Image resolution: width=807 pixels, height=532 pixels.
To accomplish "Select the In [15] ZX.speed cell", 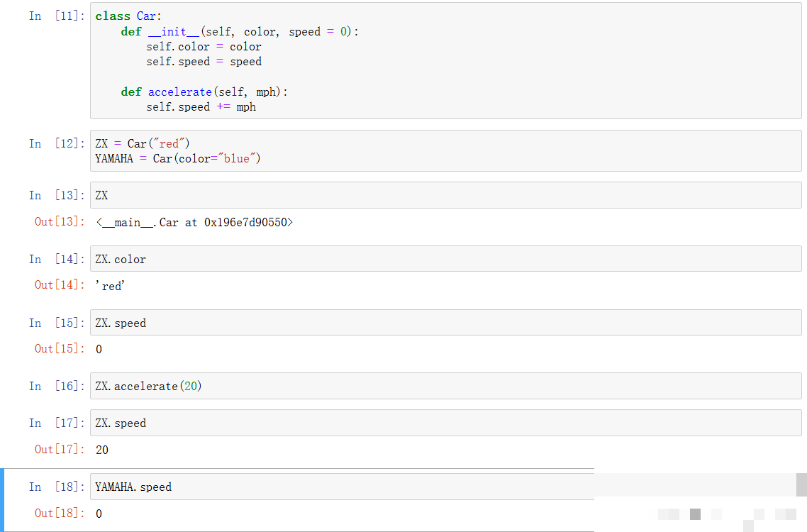I will [446, 323].
